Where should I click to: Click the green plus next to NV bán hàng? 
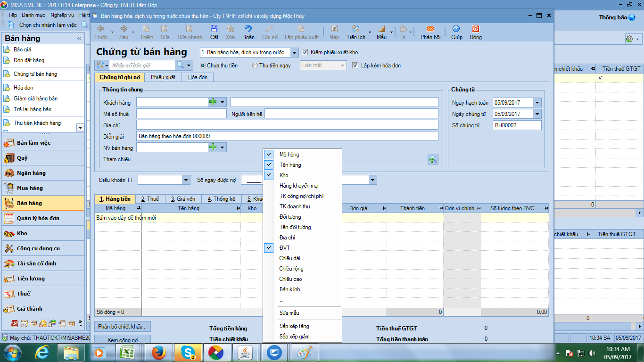[213, 148]
